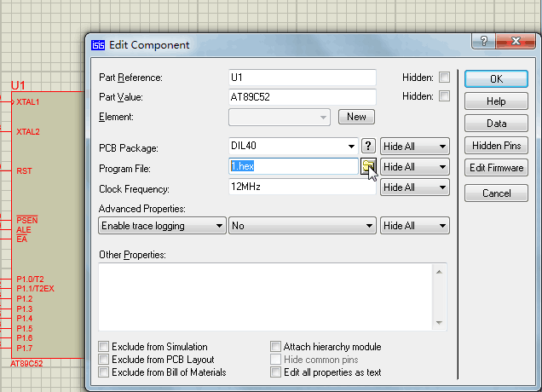
Task: Click the PSEN pin label on schematic
Action: pyautogui.click(x=27, y=220)
